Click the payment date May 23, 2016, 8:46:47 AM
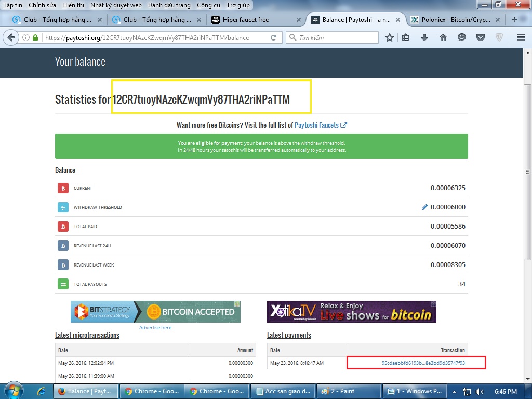The width and height of the screenshot is (532, 399). click(297, 363)
